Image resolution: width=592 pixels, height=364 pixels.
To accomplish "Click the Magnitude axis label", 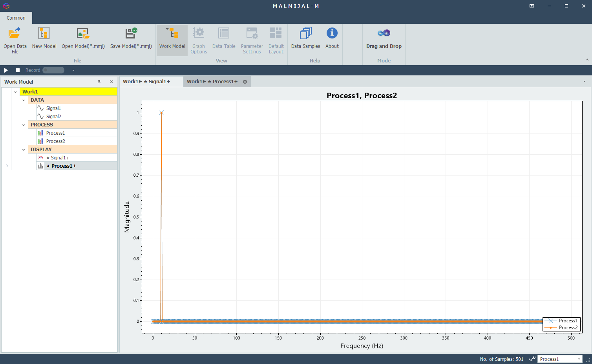I will 127,217.
